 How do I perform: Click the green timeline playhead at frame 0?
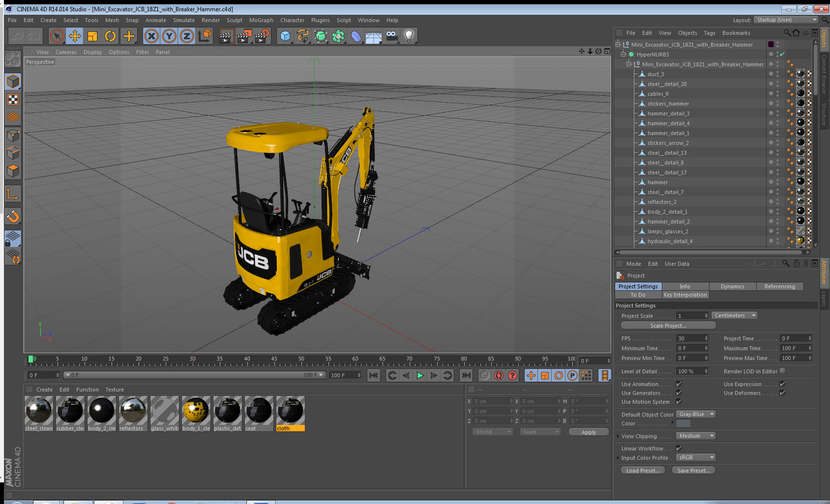[x=31, y=360]
